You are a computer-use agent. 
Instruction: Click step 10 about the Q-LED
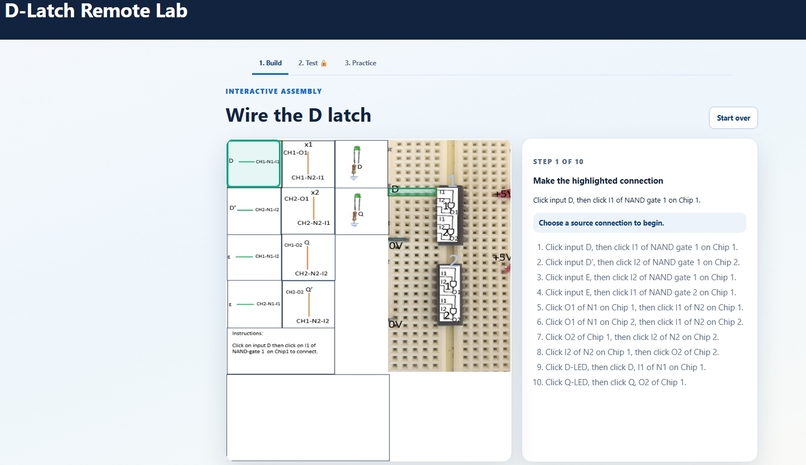(610, 382)
